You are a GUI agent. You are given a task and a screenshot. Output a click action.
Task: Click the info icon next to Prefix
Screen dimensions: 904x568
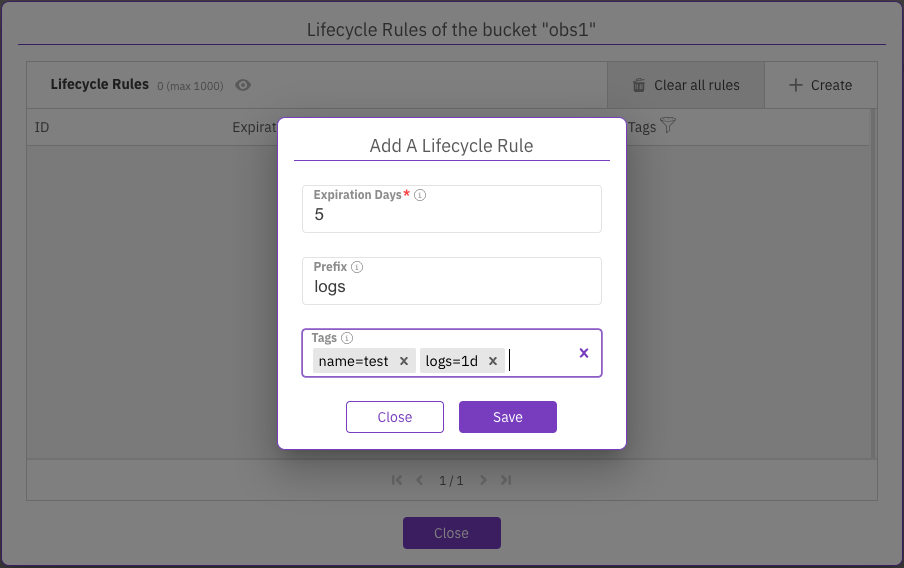pos(357,268)
